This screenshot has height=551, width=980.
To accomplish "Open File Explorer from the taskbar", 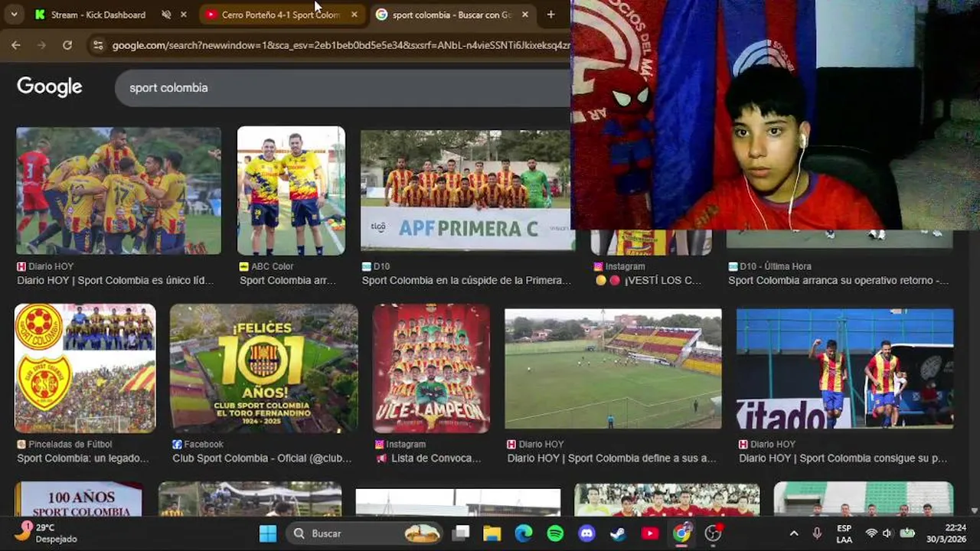I will click(492, 533).
